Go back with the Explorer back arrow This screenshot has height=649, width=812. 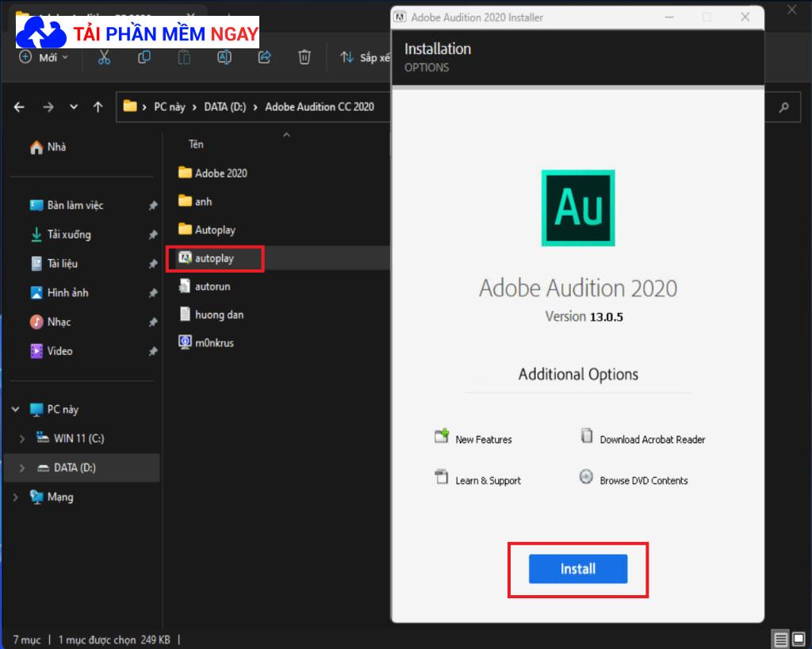[x=19, y=107]
